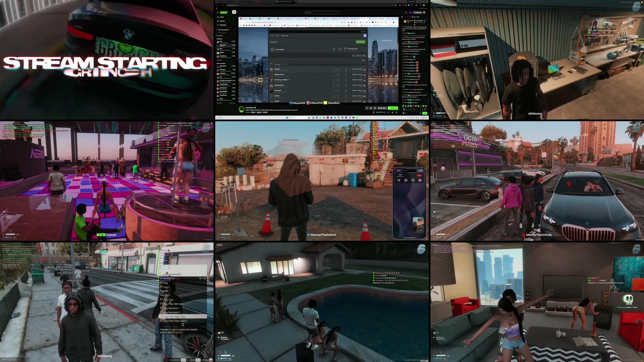Select Hug Me in the emote menu
Viewport: 644px width, 362px height.
click(183, 291)
